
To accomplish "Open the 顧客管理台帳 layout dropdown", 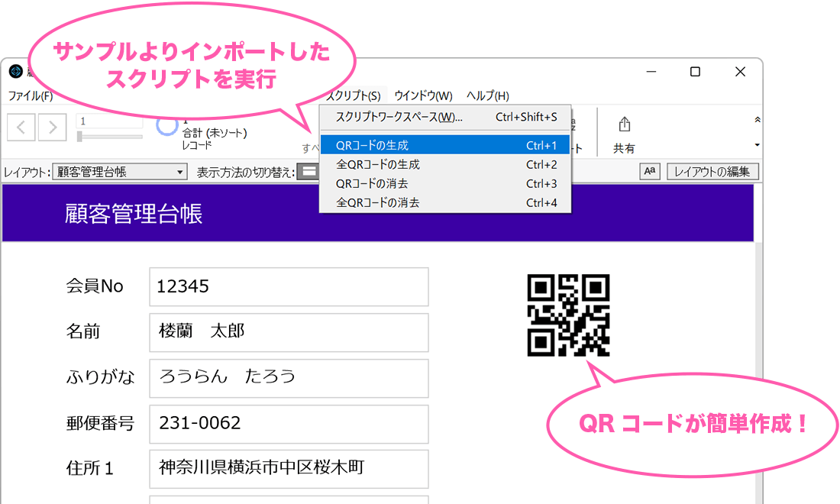I will coord(118,171).
